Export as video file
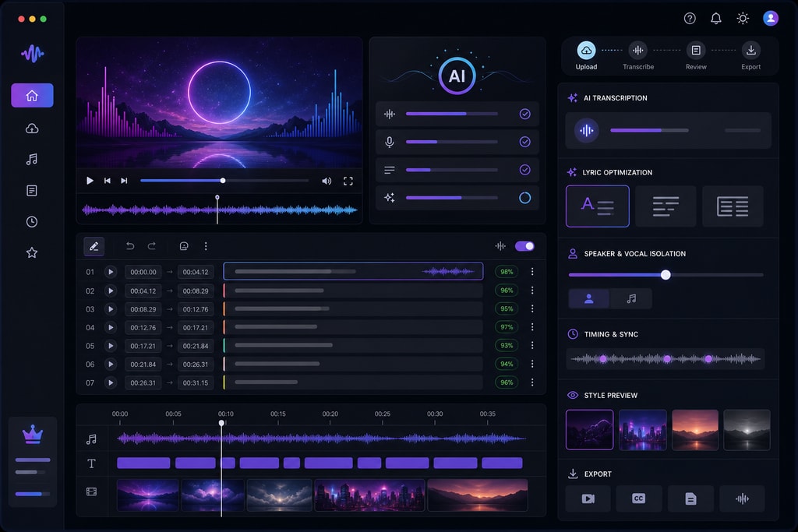This screenshot has height=532, width=798. pyautogui.click(x=588, y=499)
